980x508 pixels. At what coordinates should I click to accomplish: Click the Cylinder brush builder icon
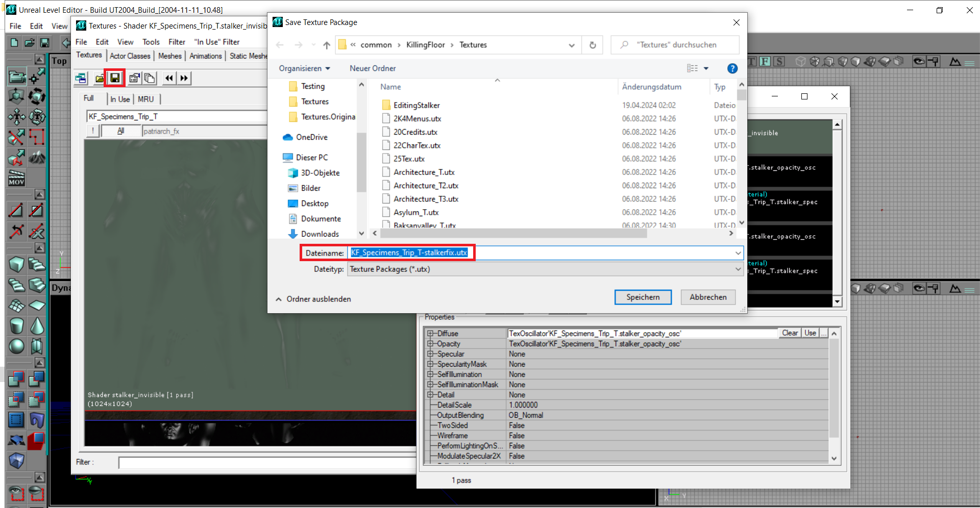(16, 325)
